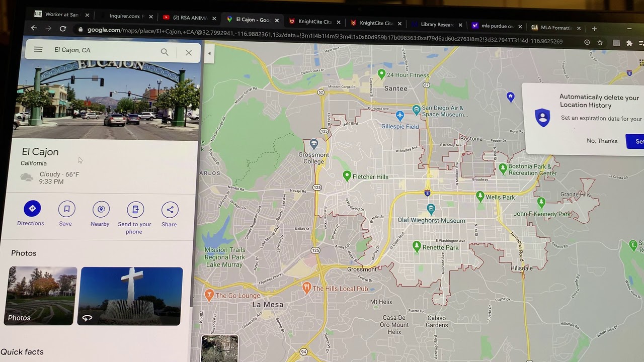Send El Cajon to your phone

(134, 218)
